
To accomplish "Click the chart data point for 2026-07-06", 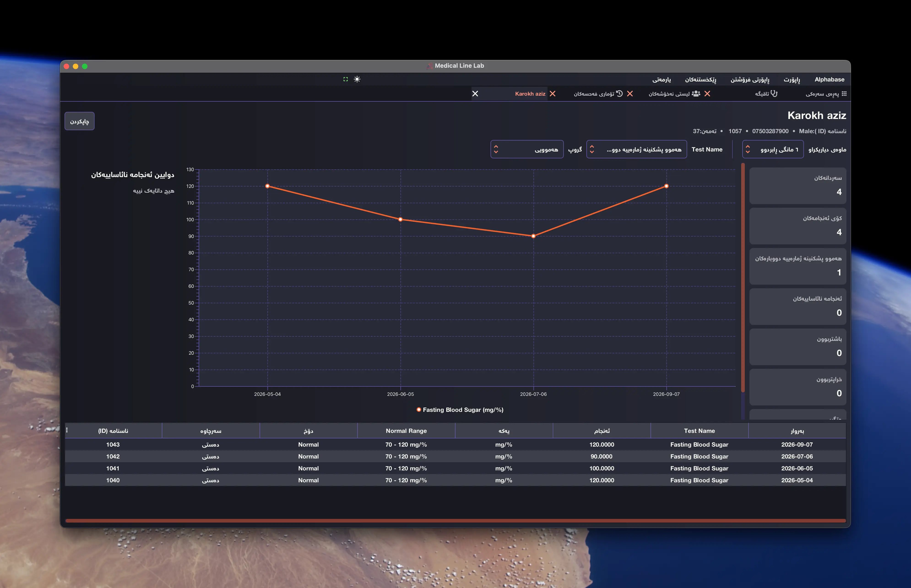I will (x=533, y=236).
